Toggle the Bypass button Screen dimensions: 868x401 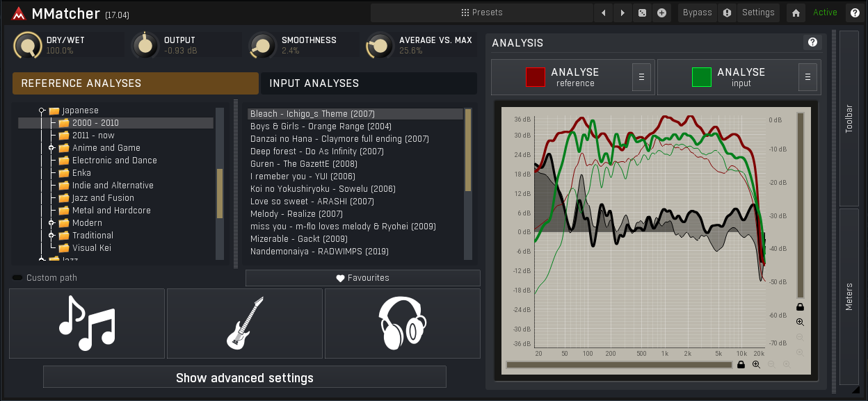pos(698,13)
